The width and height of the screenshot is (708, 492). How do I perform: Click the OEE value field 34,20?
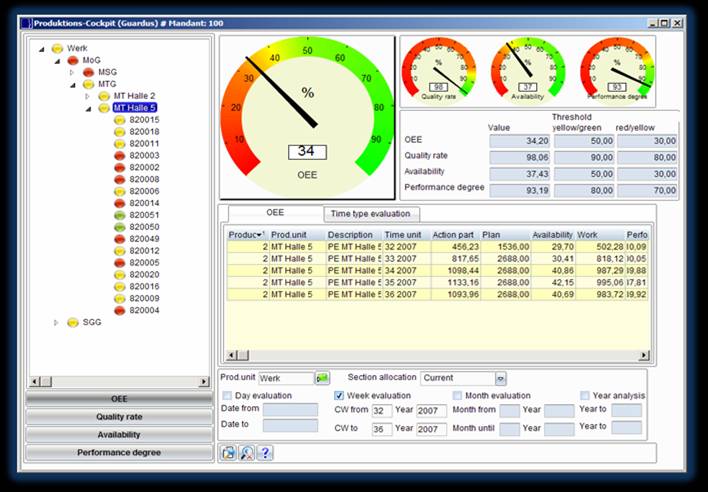click(520, 141)
